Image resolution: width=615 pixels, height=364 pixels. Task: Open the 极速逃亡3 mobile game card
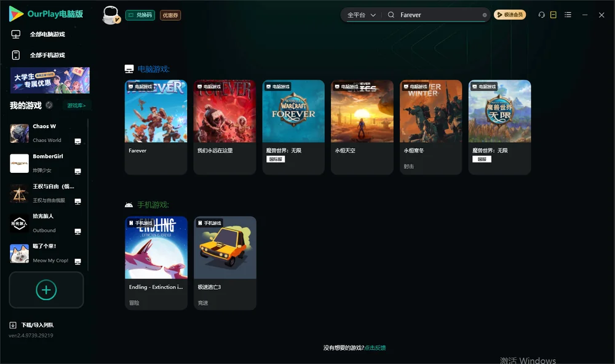pos(224,263)
